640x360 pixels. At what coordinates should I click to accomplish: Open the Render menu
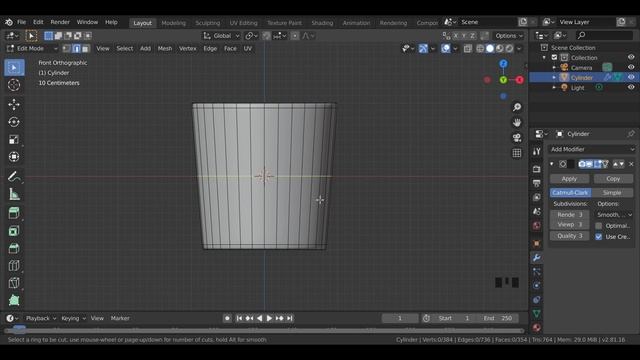pyautogui.click(x=60, y=22)
